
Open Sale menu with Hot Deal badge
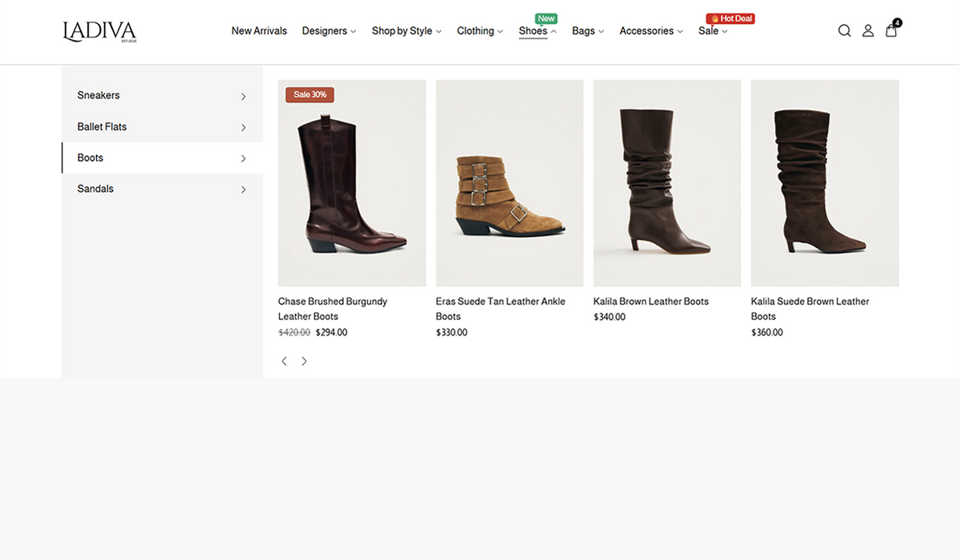(x=712, y=31)
